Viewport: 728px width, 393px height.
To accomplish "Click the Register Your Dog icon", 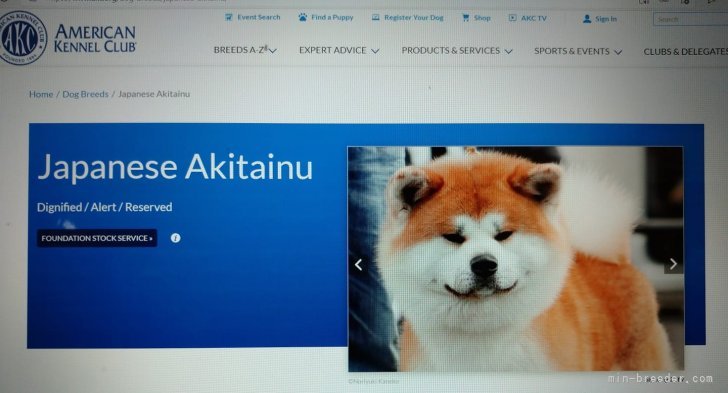I will tap(376, 17).
